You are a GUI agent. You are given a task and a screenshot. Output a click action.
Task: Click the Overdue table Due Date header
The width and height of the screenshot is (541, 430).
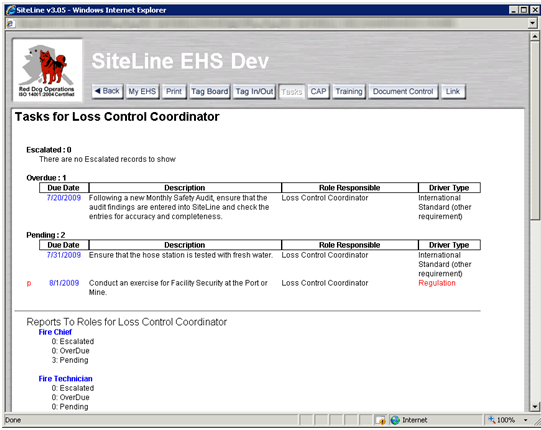[x=64, y=188]
